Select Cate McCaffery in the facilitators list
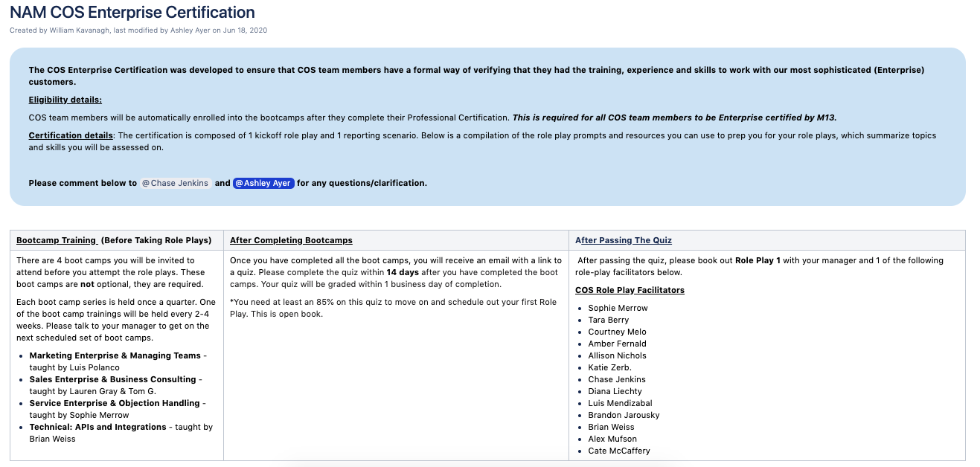 (x=618, y=451)
